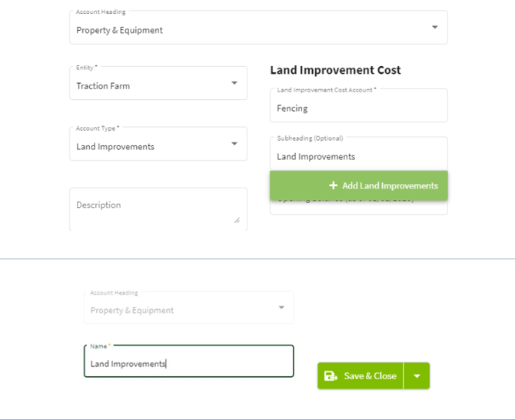The width and height of the screenshot is (515, 420).
Task: Click the Subheading (Optional) input
Action: [358, 156]
